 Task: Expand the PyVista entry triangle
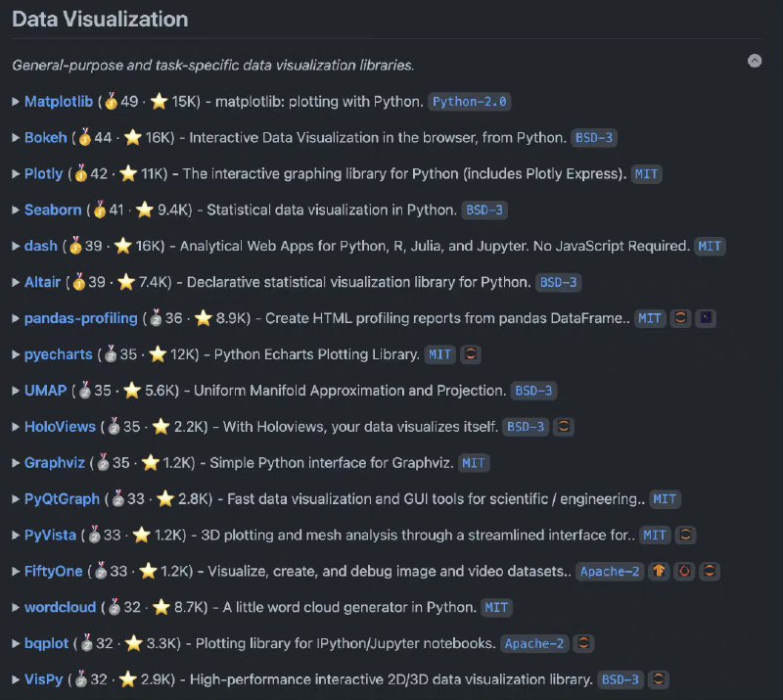(x=16, y=536)
